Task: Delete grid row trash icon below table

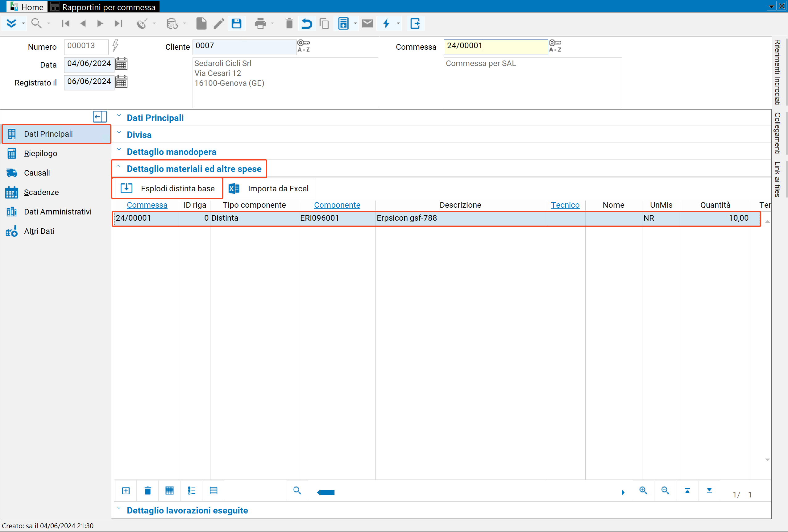Action: pos(147,491)
